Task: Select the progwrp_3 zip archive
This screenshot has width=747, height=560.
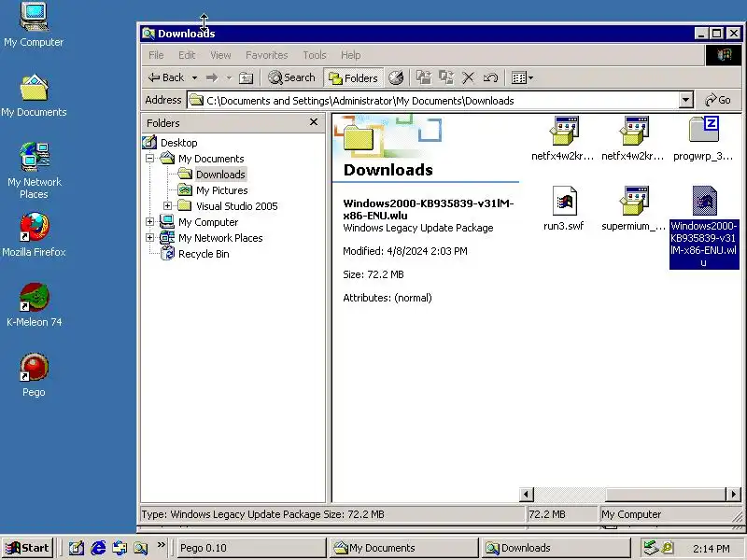Action: tap(703, 138)
